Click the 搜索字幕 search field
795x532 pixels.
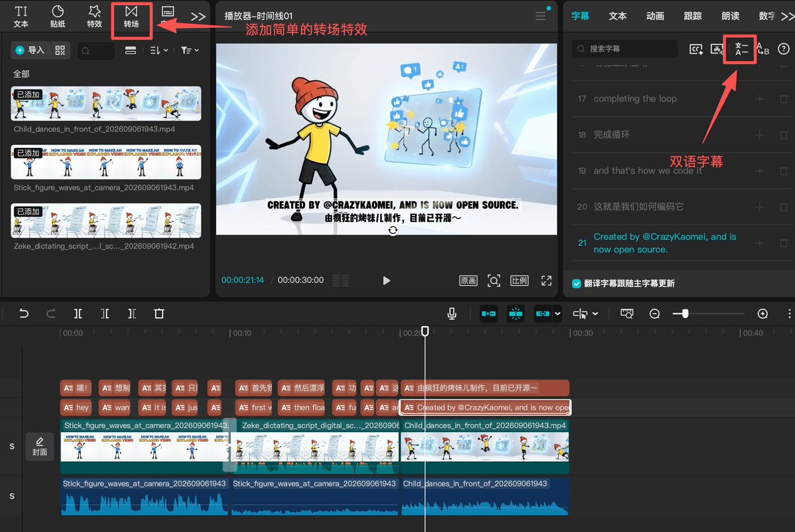tap(625, 48)
